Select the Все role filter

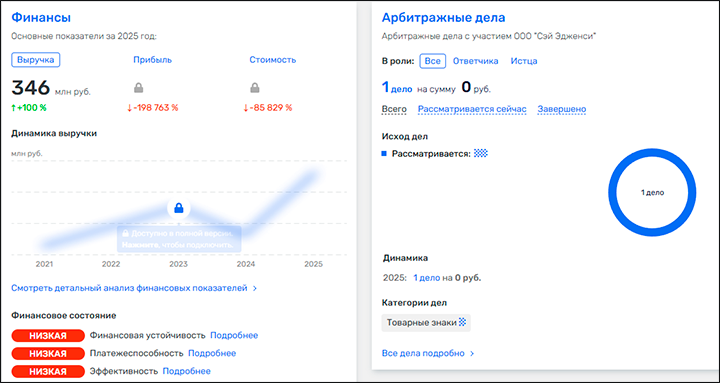click(x=433, y=61)
